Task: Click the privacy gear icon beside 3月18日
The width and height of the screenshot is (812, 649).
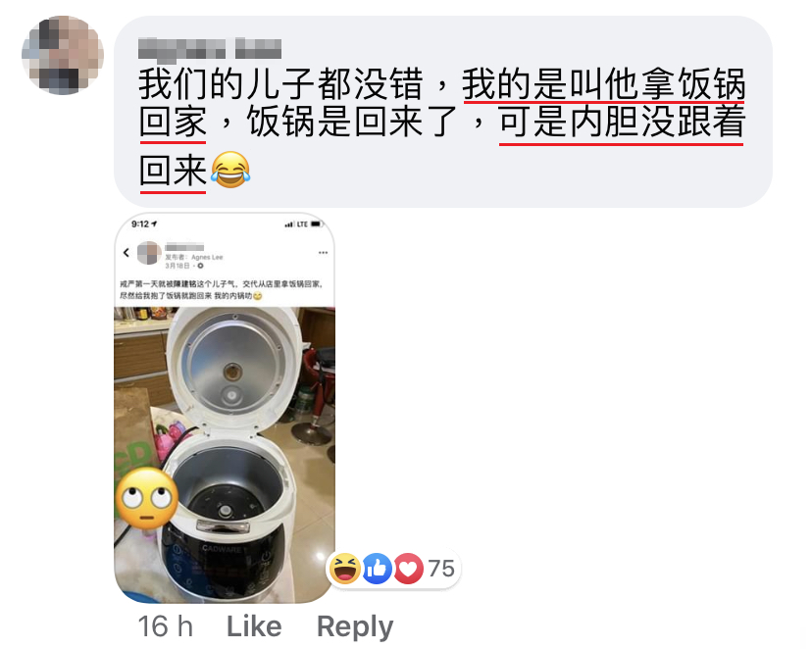Action: [x=200, y=266]
